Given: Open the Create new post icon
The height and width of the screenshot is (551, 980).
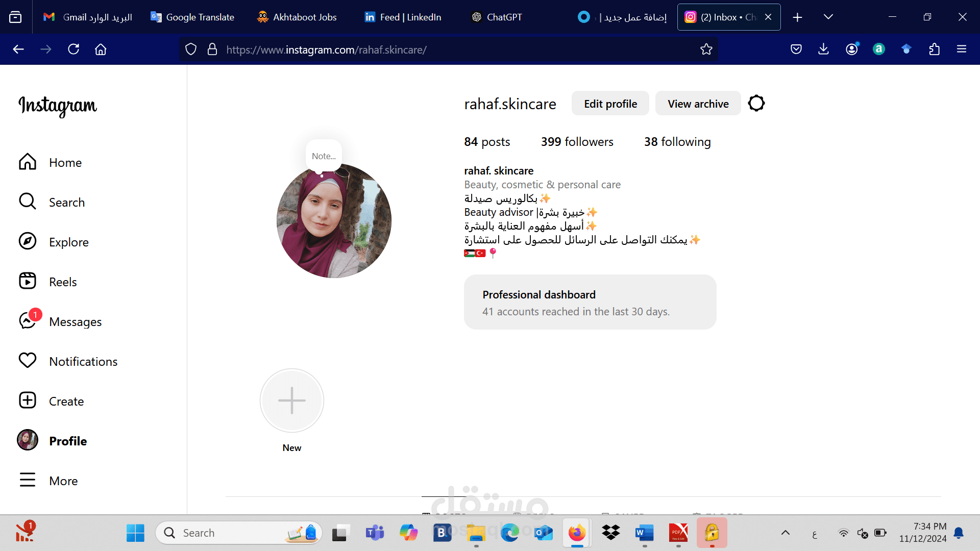Looking at the screenshot, I should (x=28, y=400).
